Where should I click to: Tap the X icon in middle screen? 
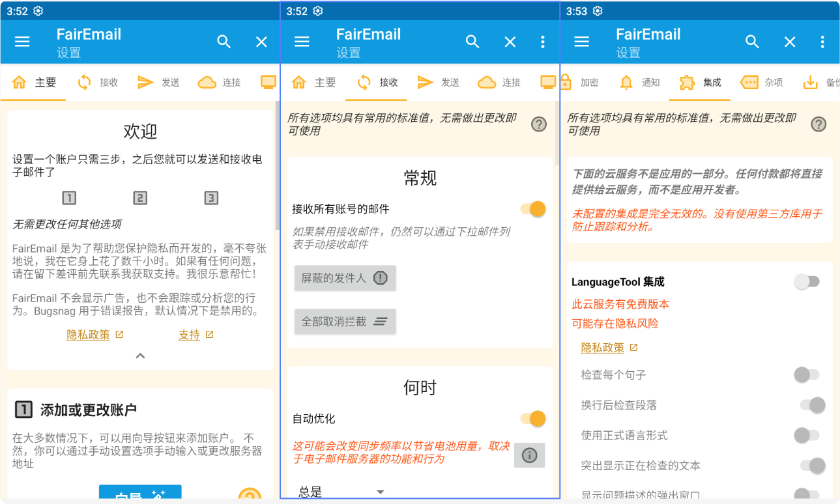pos(510,42)
